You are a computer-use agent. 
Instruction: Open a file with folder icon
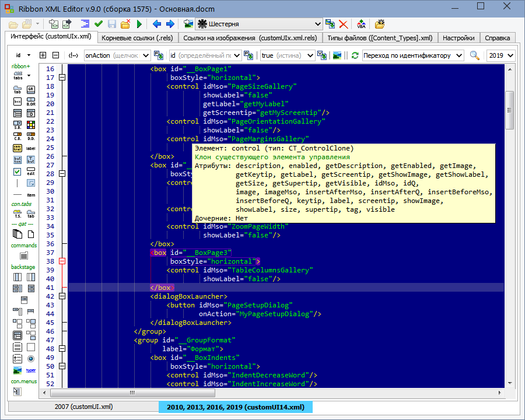[x=13, y=24]
